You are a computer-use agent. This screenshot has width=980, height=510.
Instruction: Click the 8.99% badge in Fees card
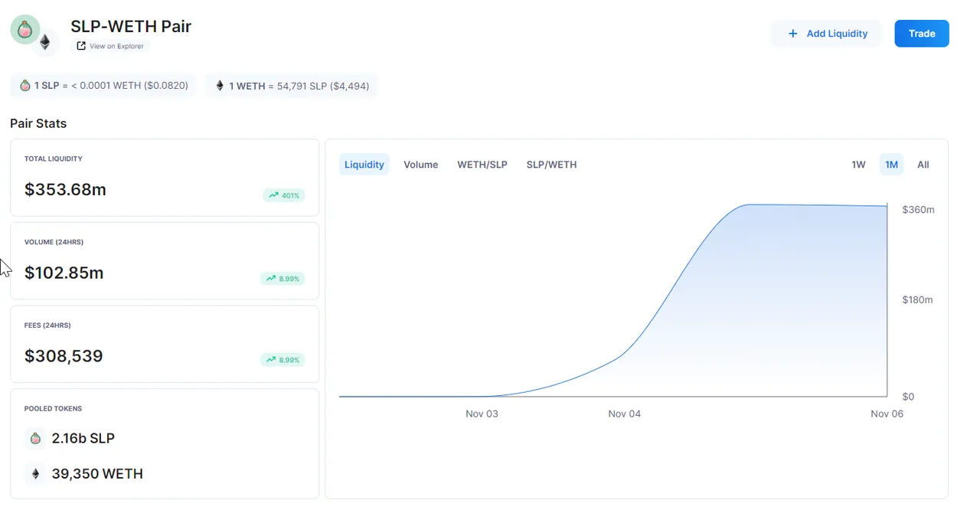point(283,360)
